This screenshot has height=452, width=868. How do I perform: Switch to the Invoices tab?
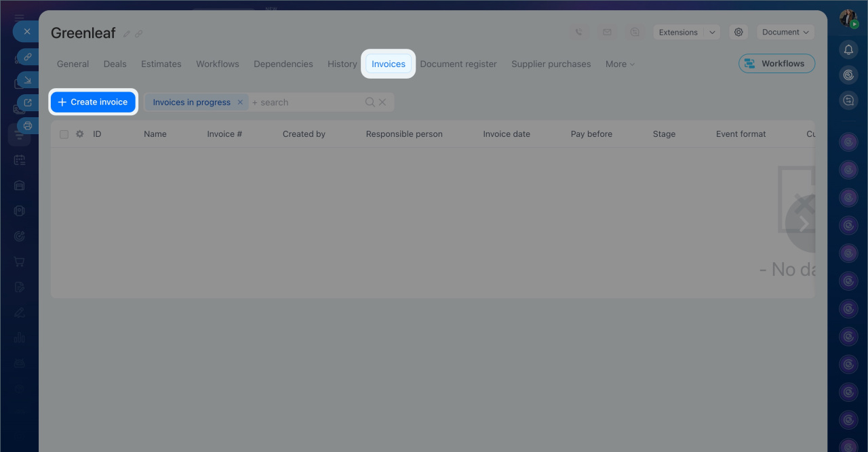tap(388, 64)
